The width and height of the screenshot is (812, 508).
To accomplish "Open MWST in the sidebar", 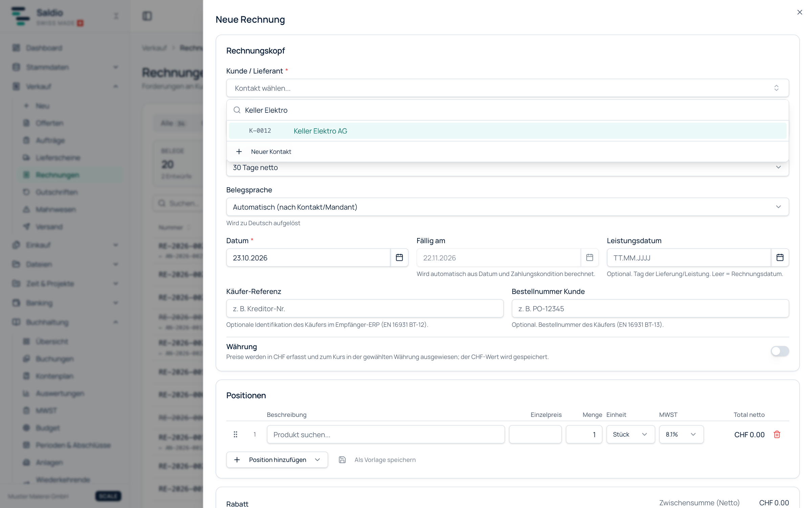I will coord(46,410).
